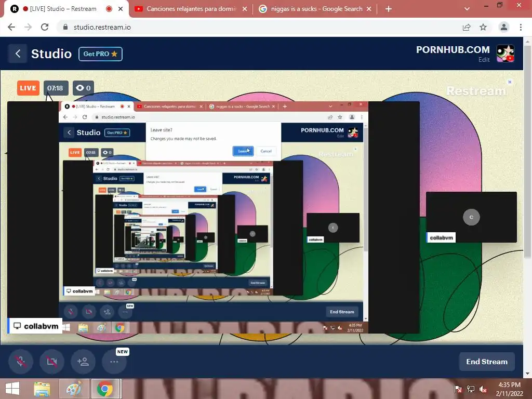Click the End Stream button
This screenshot has width=532, height=399.
[486, 362]
